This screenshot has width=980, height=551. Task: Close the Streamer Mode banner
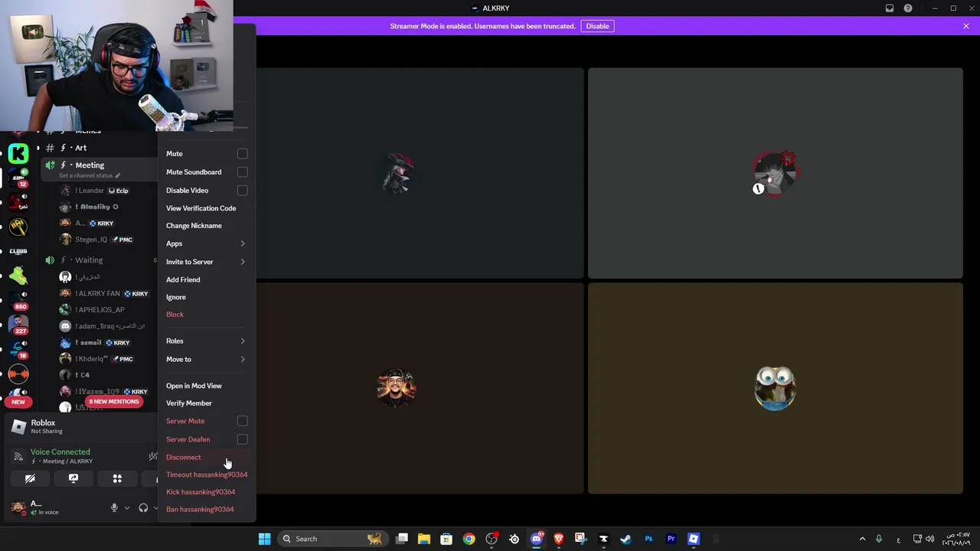(966, 26)
